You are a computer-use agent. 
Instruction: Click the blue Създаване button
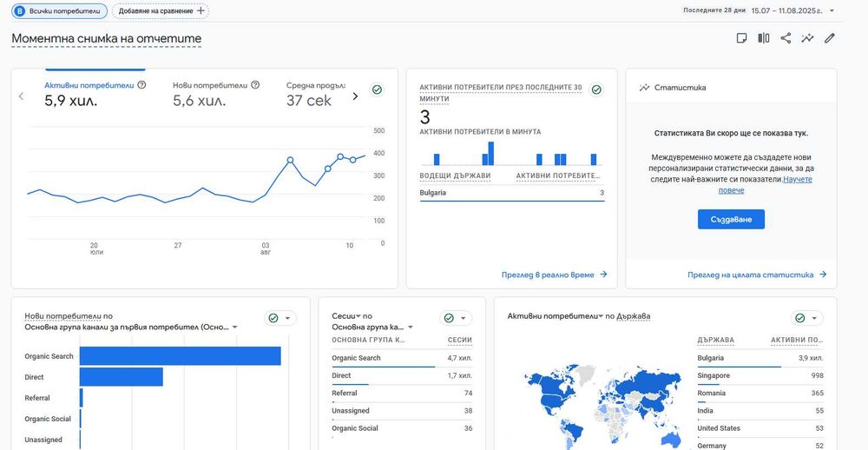[731, 219]
